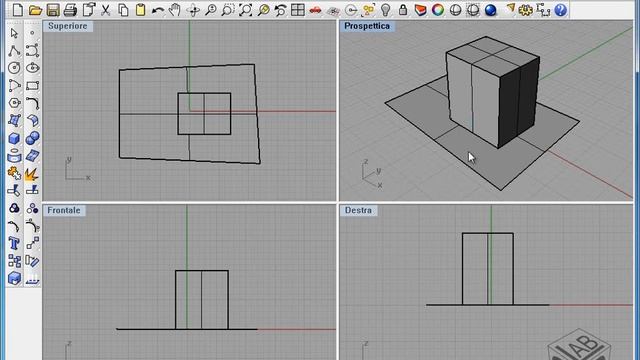Save the model with the floppy disk icon
640x360 pixels.
click(x=53, y=9)
